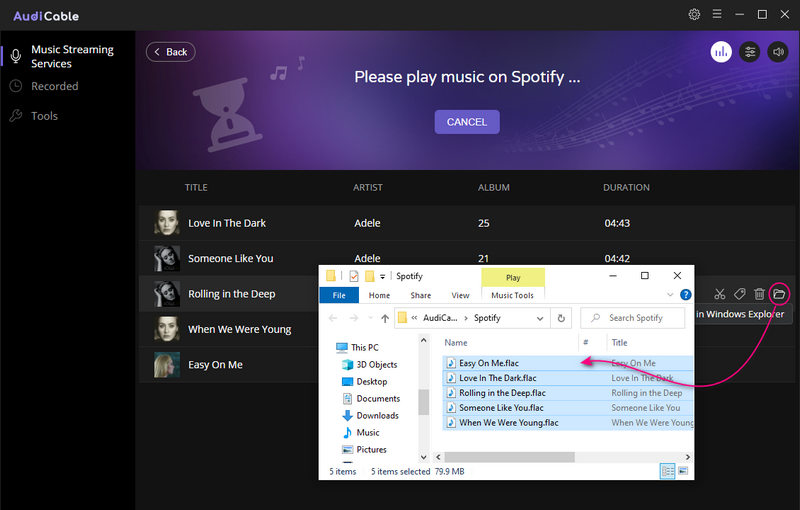Open the audio sliders settings icon

(749, 52)
